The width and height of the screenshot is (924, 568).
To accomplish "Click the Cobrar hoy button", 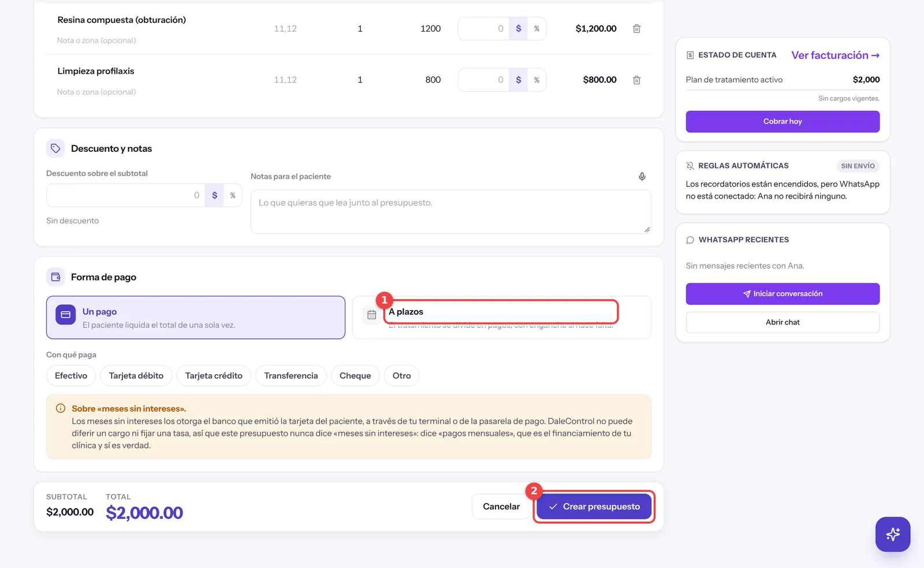I will pos(783,122).
